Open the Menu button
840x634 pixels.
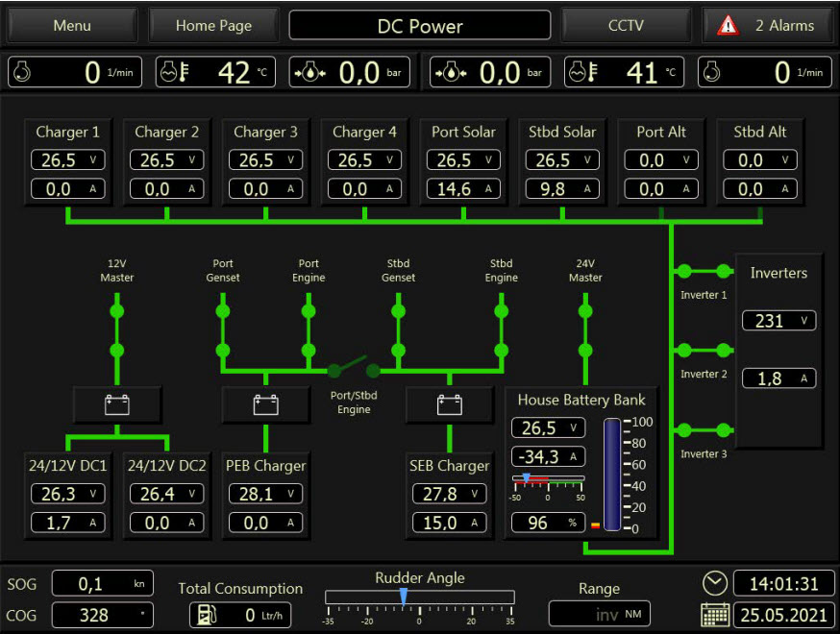72,26
